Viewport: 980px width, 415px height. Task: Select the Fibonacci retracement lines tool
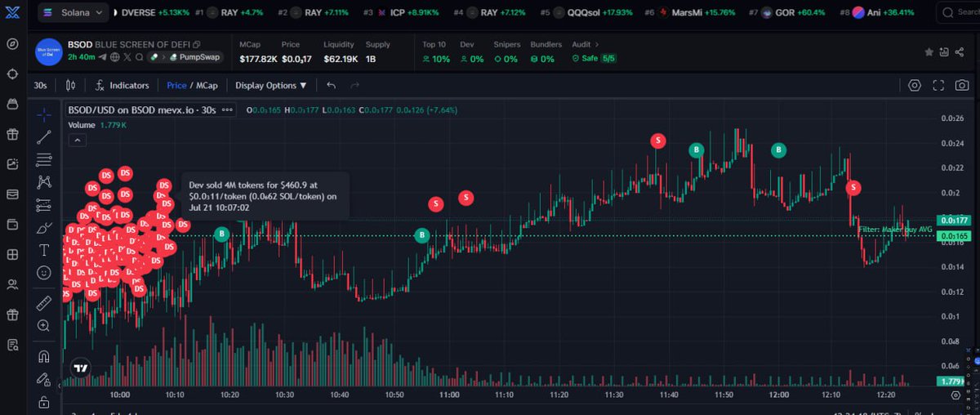pyautogui.click(x=44, y=160)
